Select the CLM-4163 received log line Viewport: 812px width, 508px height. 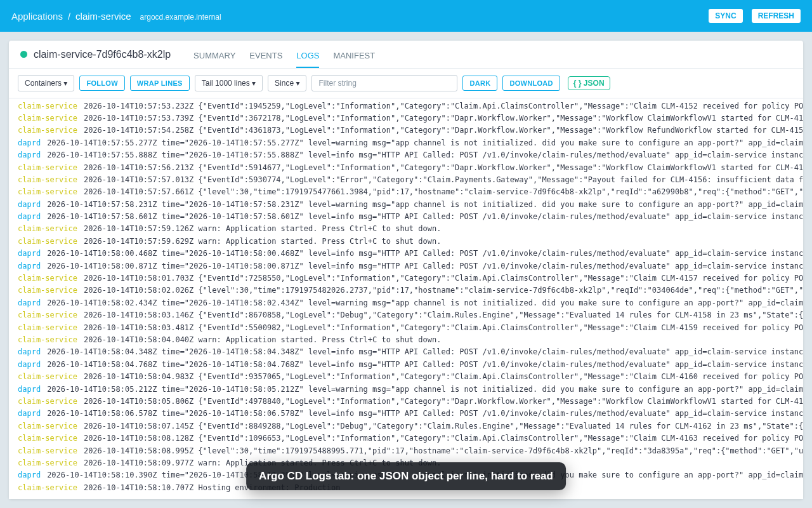point(406,438)
